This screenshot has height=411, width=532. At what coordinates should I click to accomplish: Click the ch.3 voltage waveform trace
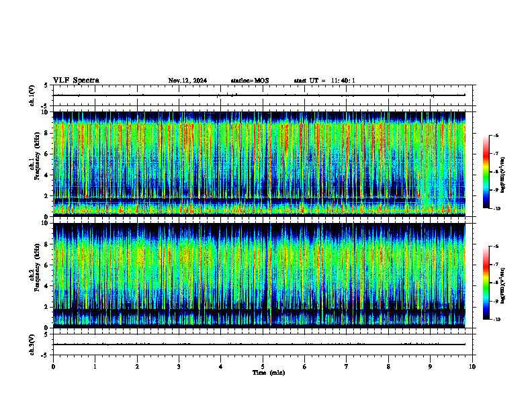click(259, 345)
